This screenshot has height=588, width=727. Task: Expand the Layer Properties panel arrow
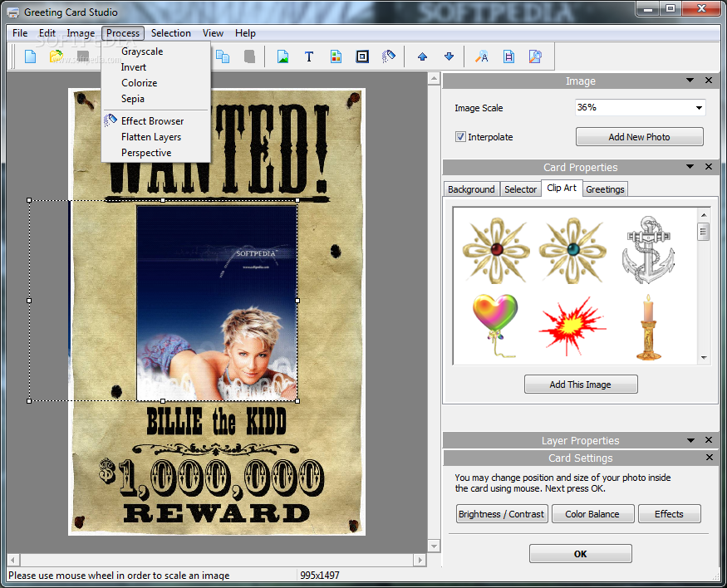pos(690,440)
